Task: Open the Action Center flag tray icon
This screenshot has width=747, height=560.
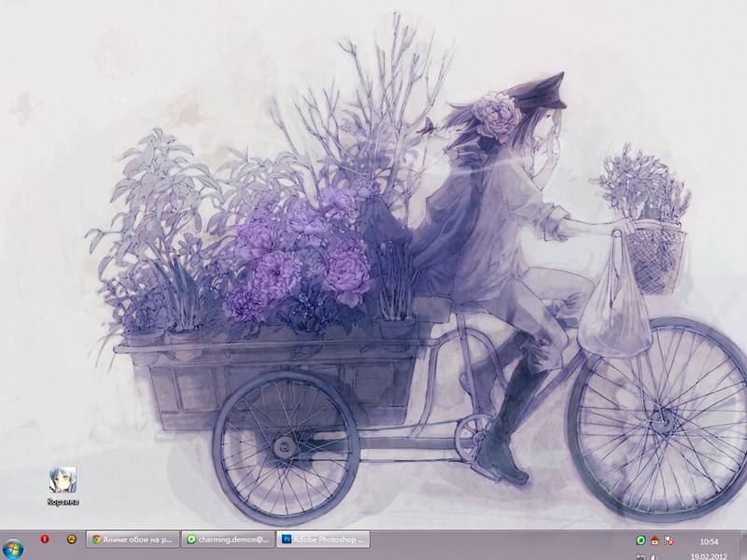Action: (x=669, y=540)
